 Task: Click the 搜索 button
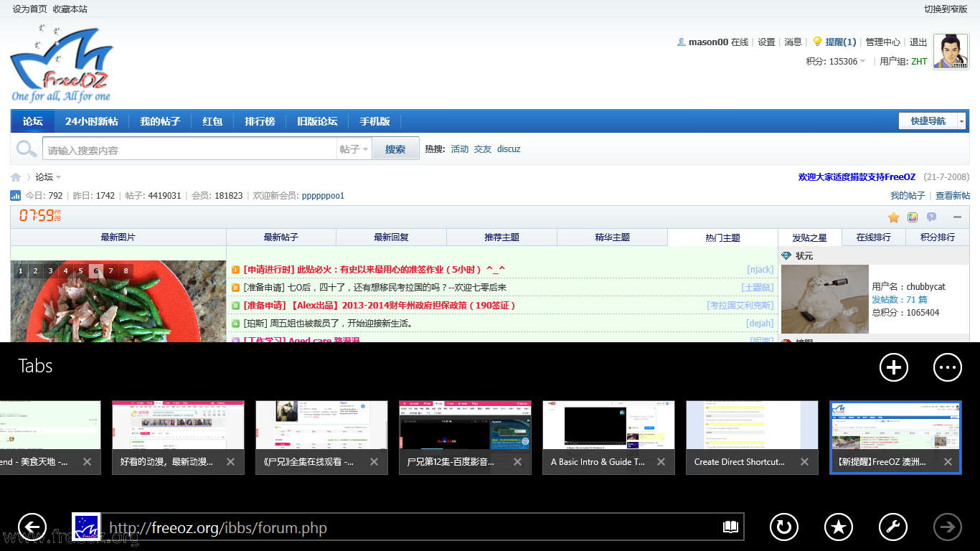coord(395,149)
